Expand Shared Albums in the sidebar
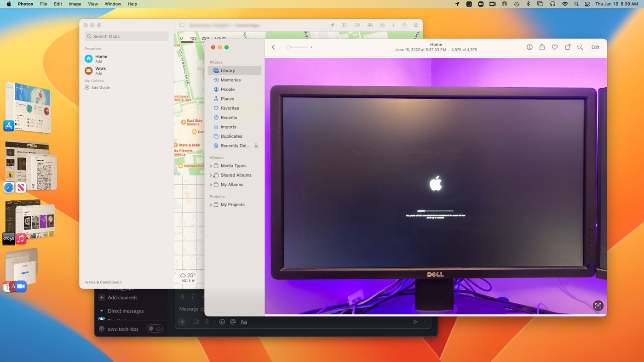 click(210, 175)
